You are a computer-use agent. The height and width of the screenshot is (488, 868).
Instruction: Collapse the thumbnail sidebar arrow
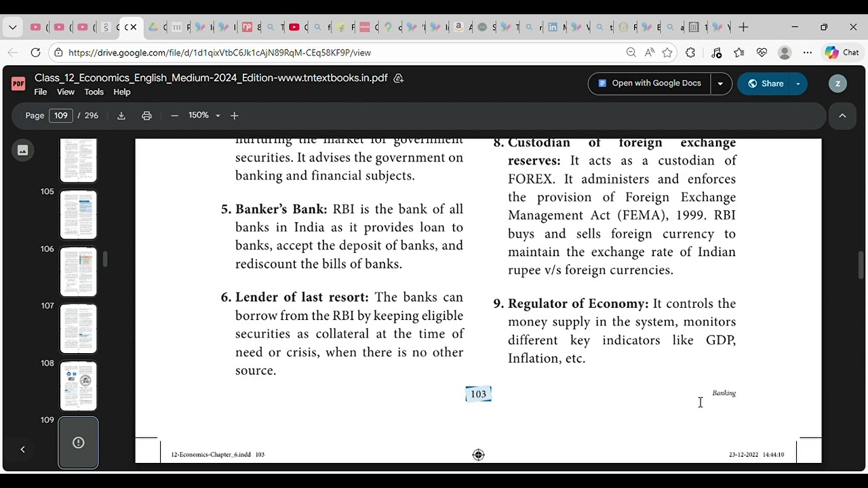click(22, 449)
